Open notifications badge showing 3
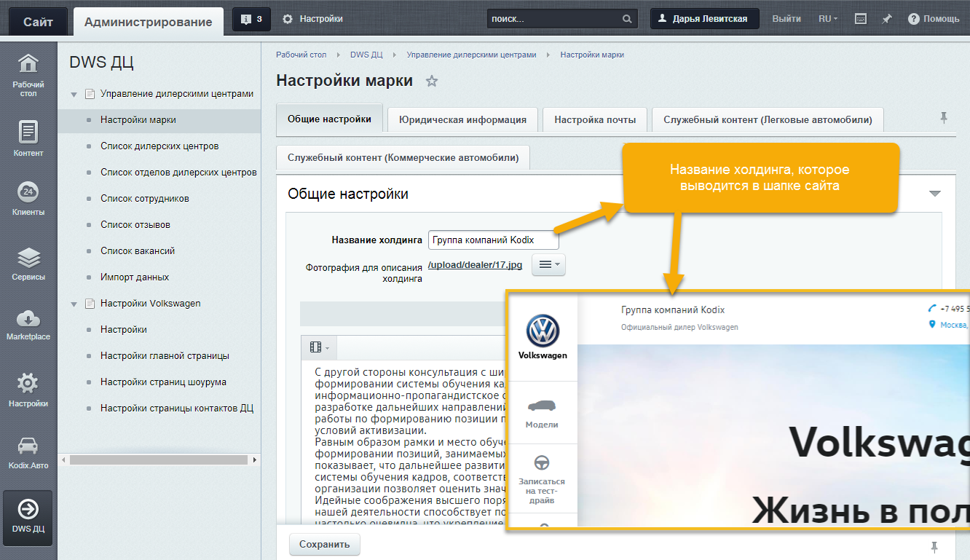 tap(251, 19)
